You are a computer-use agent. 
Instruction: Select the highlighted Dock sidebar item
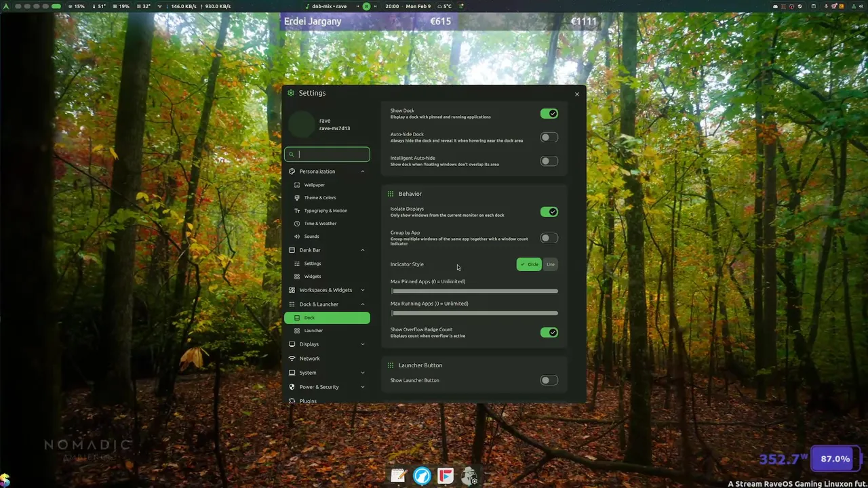point(327,318)
